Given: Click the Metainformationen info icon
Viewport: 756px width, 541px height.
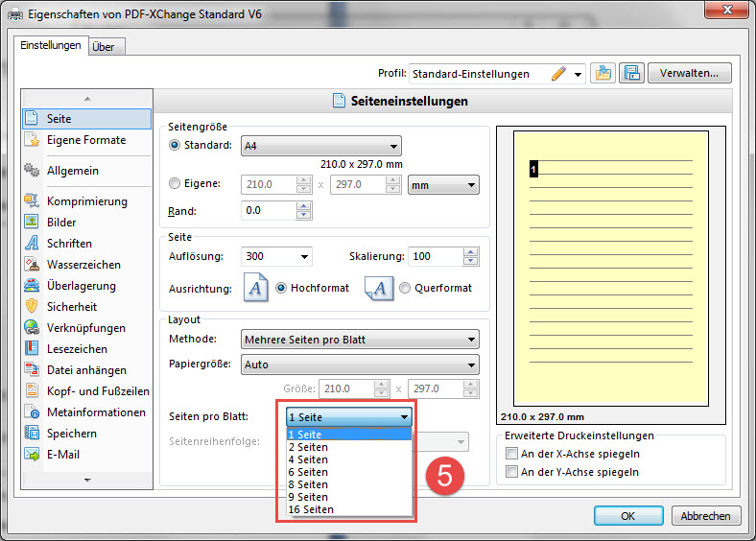Looking at the screenshot, I should coord(32,412).
